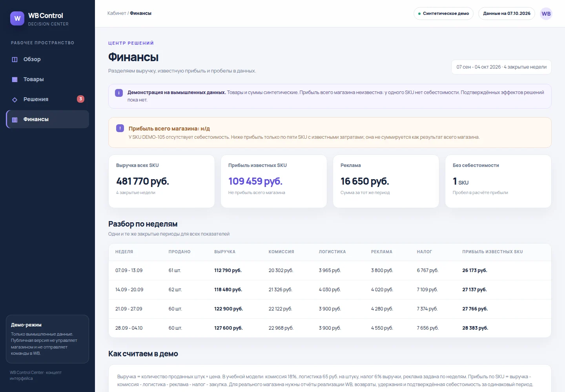This screenshot has width=565, height=392.
Task: Select the Финансы menu item
Action: (x=47, y=120)
